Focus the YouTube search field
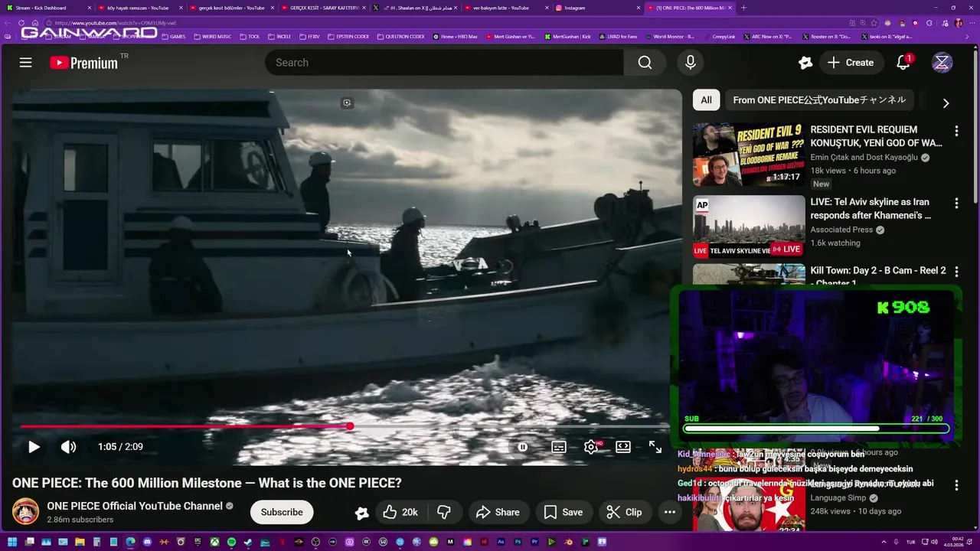This screenshot has width=980, height=551. [x=444, y=63]
